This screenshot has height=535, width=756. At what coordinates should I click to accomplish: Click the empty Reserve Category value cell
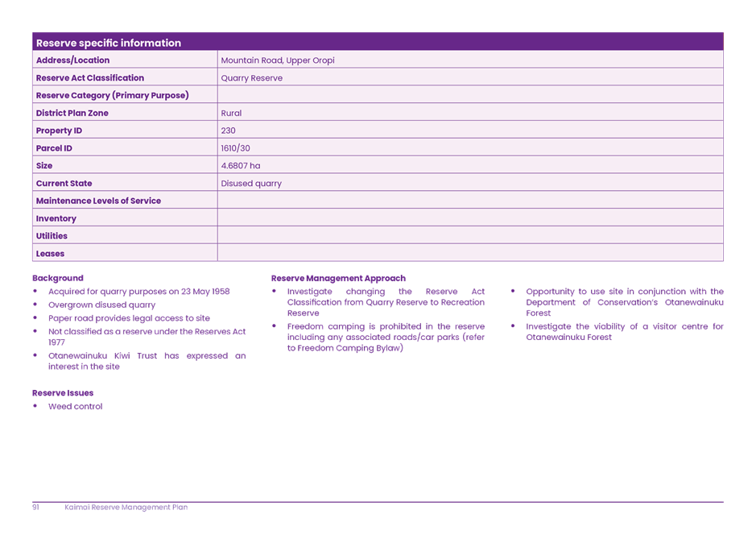click(x=469, y=96)
